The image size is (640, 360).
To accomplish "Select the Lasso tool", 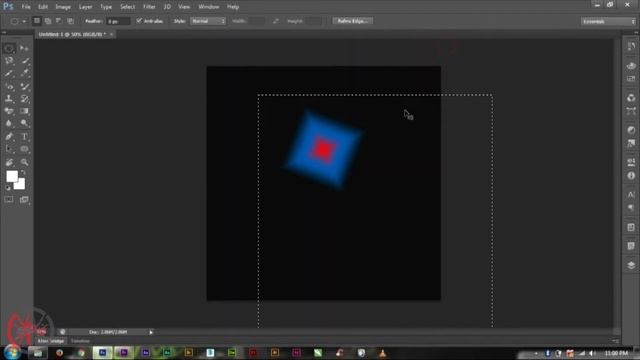I will click(x=9, y=61).
